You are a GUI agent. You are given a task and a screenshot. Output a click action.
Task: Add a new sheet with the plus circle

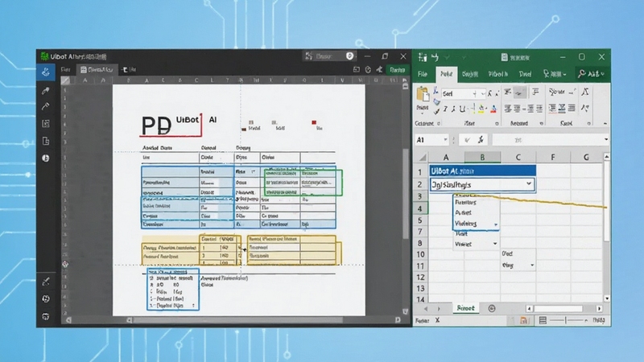(x=492, y=308)
